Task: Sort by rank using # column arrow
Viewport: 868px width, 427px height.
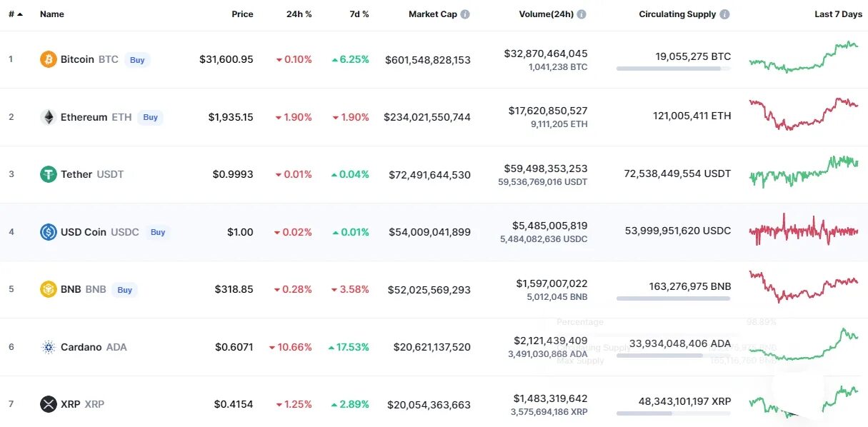Action: pos(19,14)
